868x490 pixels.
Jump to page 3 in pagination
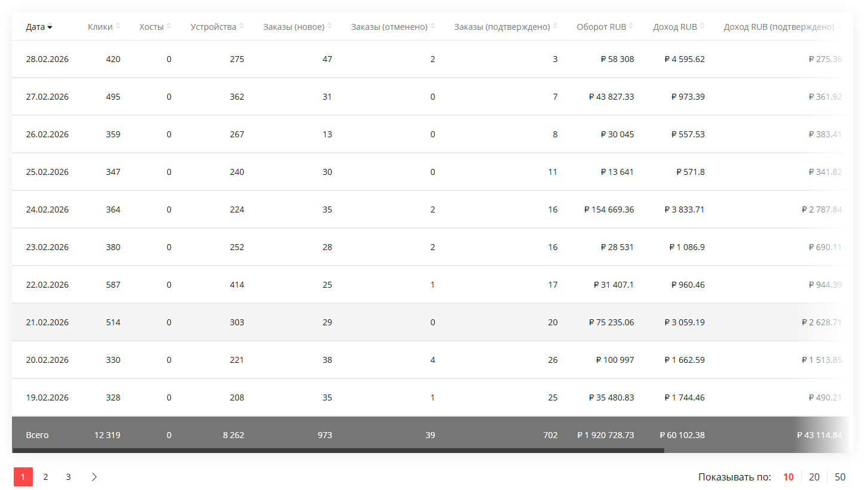69,477
